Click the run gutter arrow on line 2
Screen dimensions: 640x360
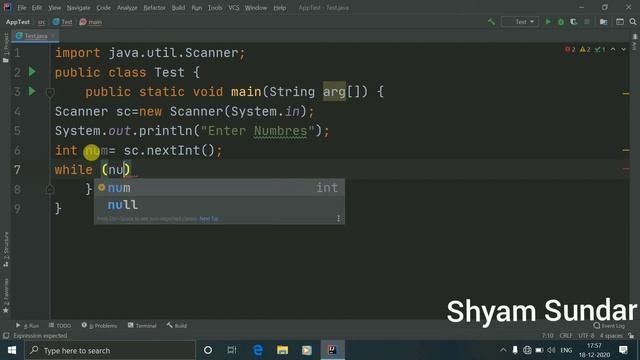pyautogui.click(x=32, y=72)
